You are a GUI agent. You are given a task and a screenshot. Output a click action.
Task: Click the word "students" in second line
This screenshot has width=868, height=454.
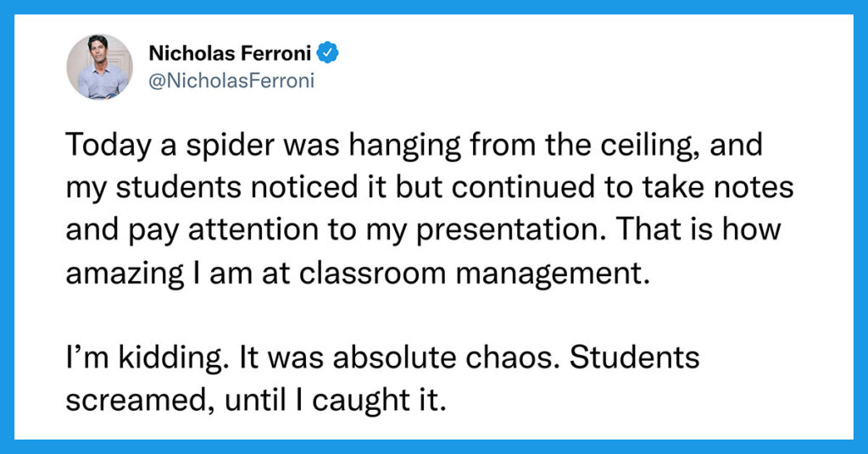178,188
